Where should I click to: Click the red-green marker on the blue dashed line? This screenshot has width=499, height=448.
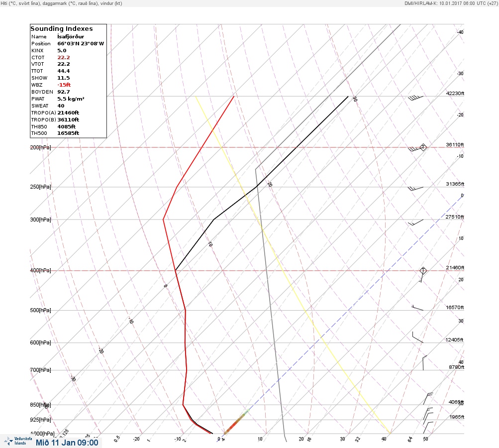click(236, 422)
